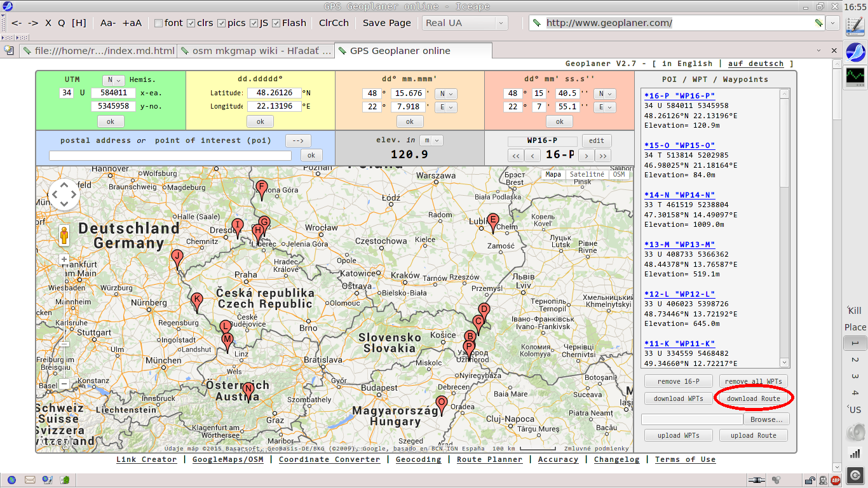Click map marker 'N' in Austria

[x=248, y=391]
